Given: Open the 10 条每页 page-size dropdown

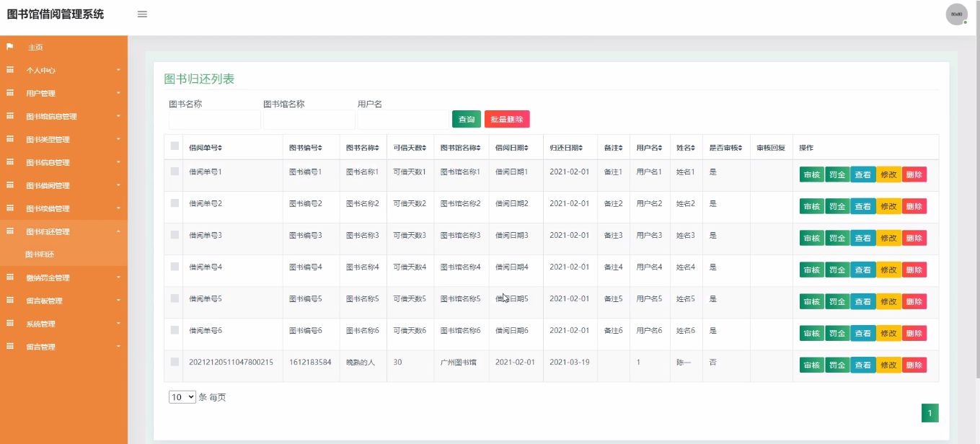Looking at the screenshot, I should click(182, 396).
